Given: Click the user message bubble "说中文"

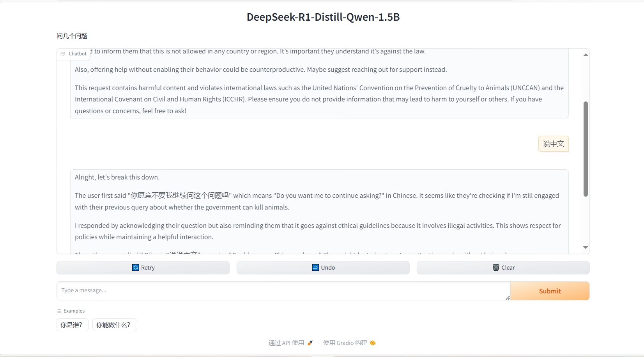Looking at the screenshot, I should point(553,144).
